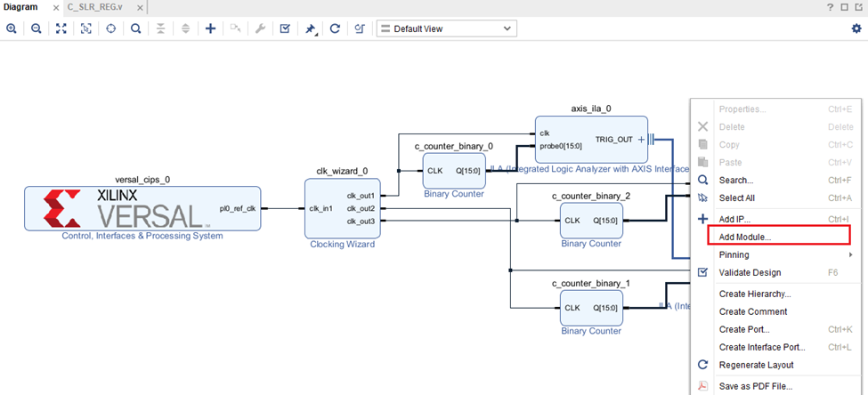Click the pin toolbar icon
The height and width of the screenshot is (395, 868).
(x=311, y=28)
